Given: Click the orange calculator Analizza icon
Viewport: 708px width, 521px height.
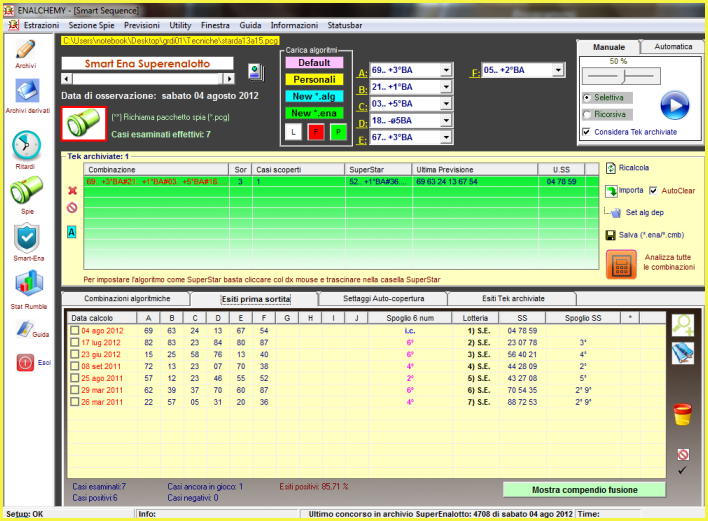Looking at the screenshot, I should (621, 264).
